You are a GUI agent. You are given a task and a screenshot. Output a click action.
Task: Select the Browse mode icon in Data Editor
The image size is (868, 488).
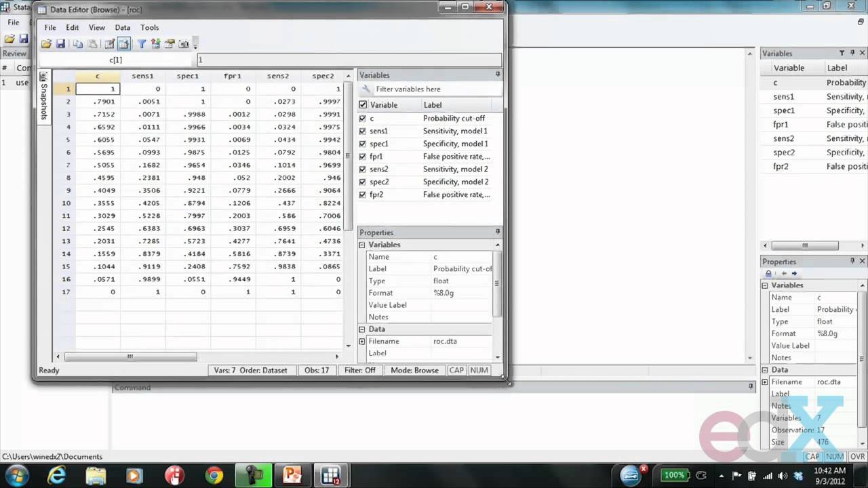point(123,44)
